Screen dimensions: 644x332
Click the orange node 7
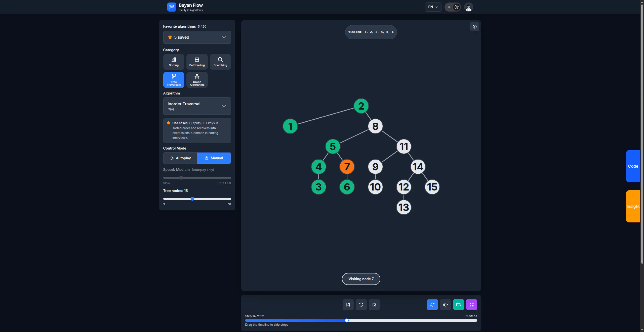(x=347, y=167)
